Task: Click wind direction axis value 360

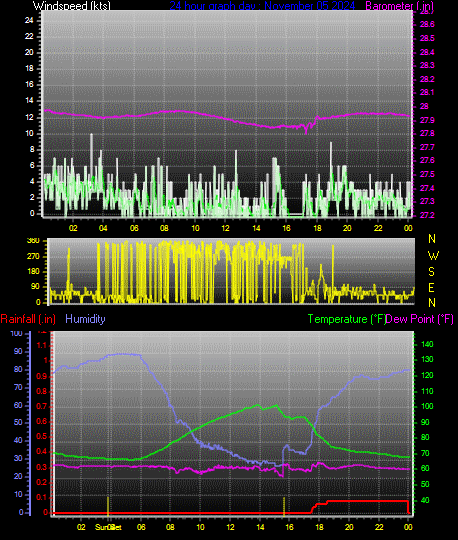Action: [33, 240]
